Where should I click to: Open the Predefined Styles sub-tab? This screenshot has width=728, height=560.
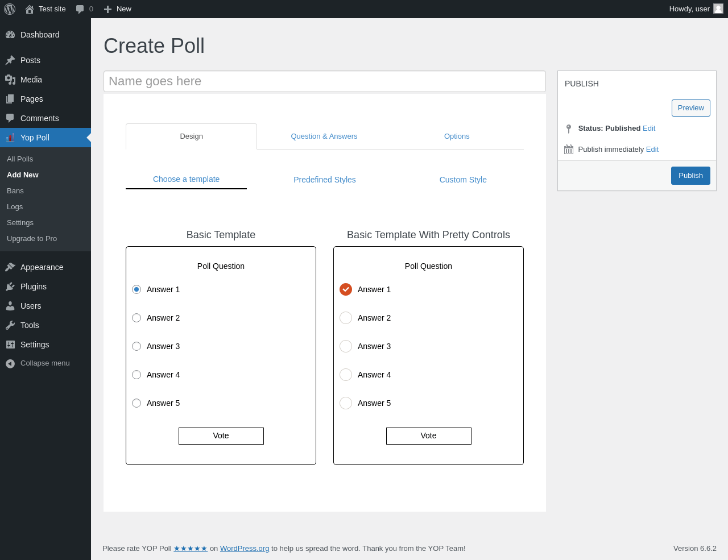click(x=325, y=180)
